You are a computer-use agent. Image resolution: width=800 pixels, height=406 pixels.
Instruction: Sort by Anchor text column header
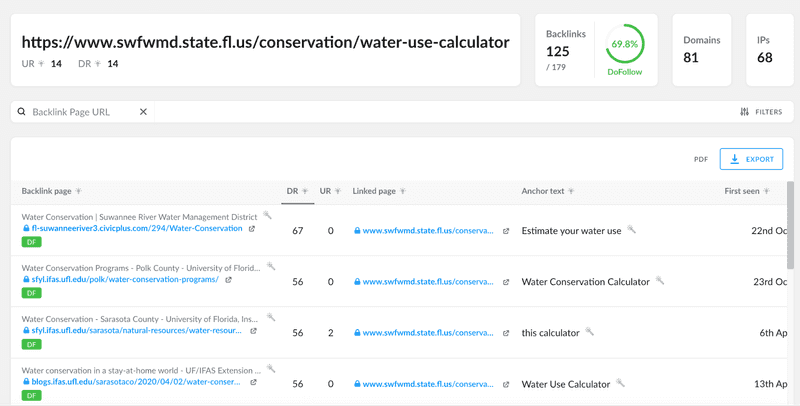pyautogui.click(x=547, y=191)
